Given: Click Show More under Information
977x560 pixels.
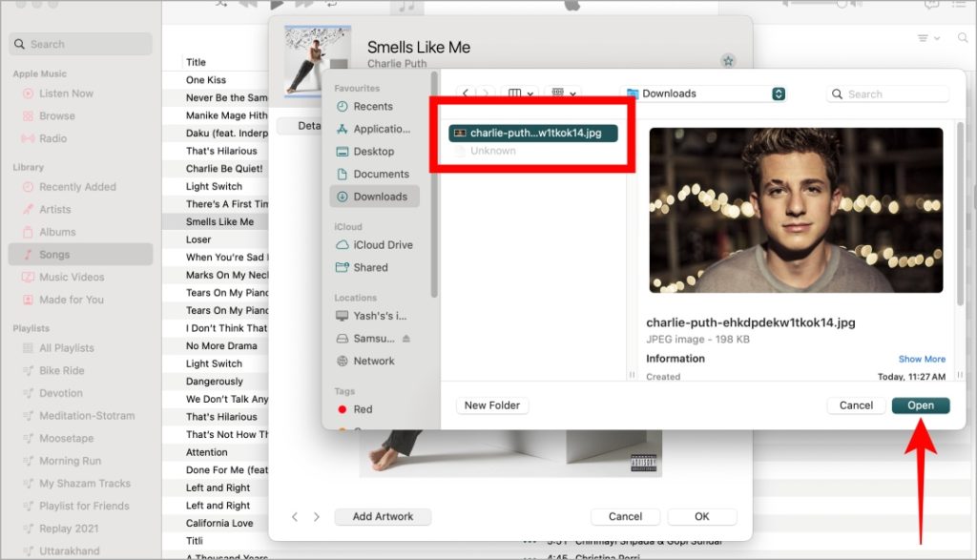Looking at the screenshot, I should (922, 359).
